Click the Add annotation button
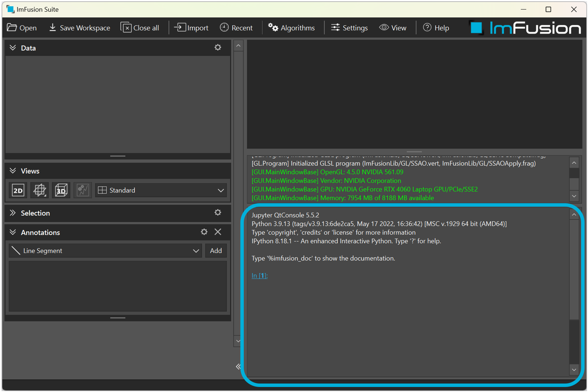 (216, 251)
